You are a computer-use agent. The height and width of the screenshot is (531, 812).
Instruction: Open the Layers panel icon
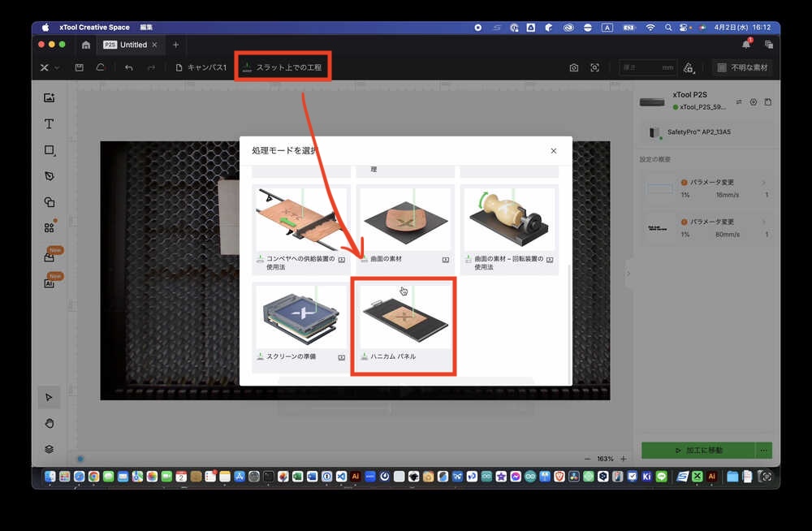point(49,449)
